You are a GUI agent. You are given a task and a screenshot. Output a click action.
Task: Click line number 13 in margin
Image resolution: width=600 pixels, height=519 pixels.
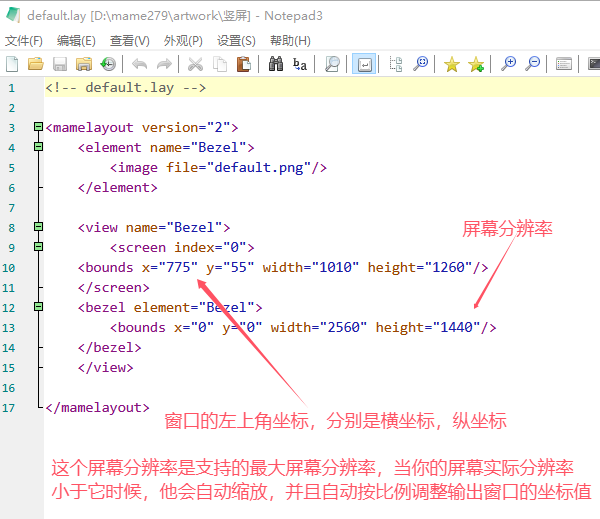tap(8, 328)
